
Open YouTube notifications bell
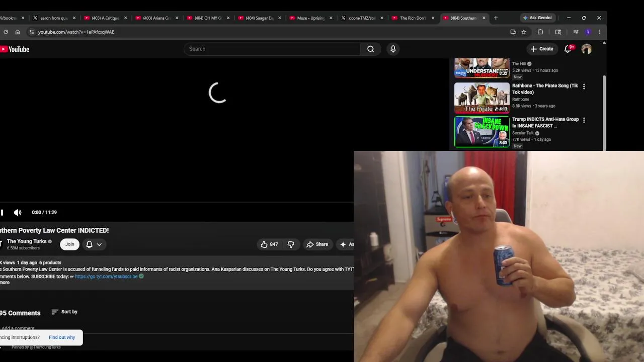click(568, 49)
